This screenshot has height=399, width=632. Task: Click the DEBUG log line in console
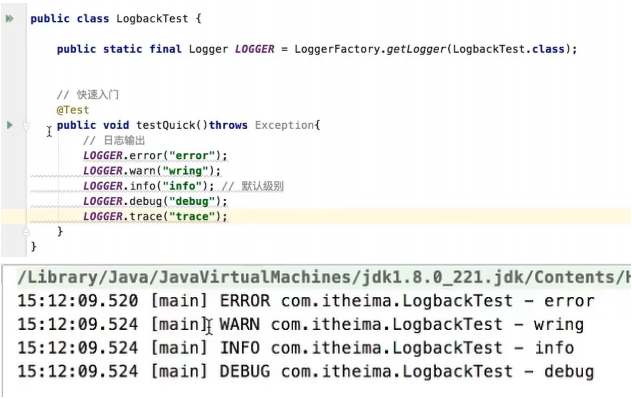pos(306,371)
